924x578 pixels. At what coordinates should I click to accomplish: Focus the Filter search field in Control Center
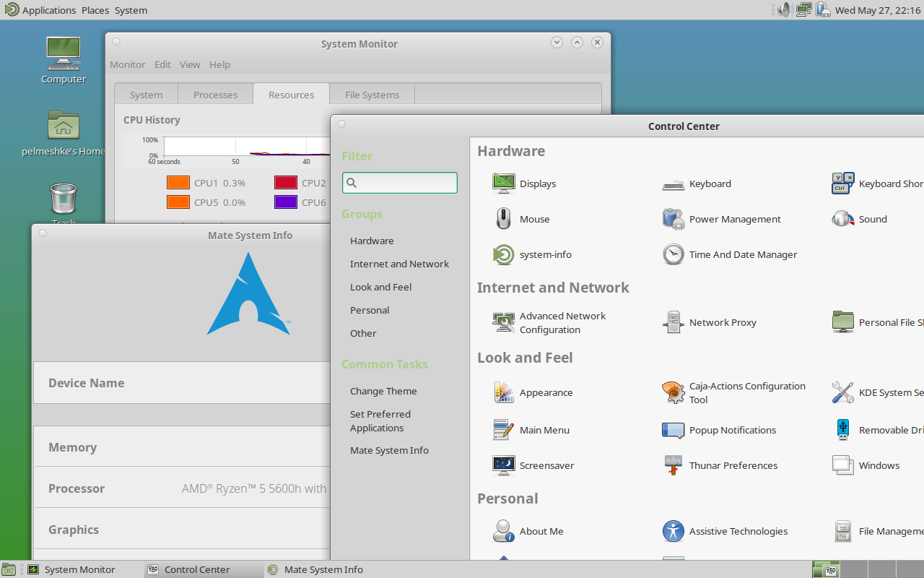[400, 183]
